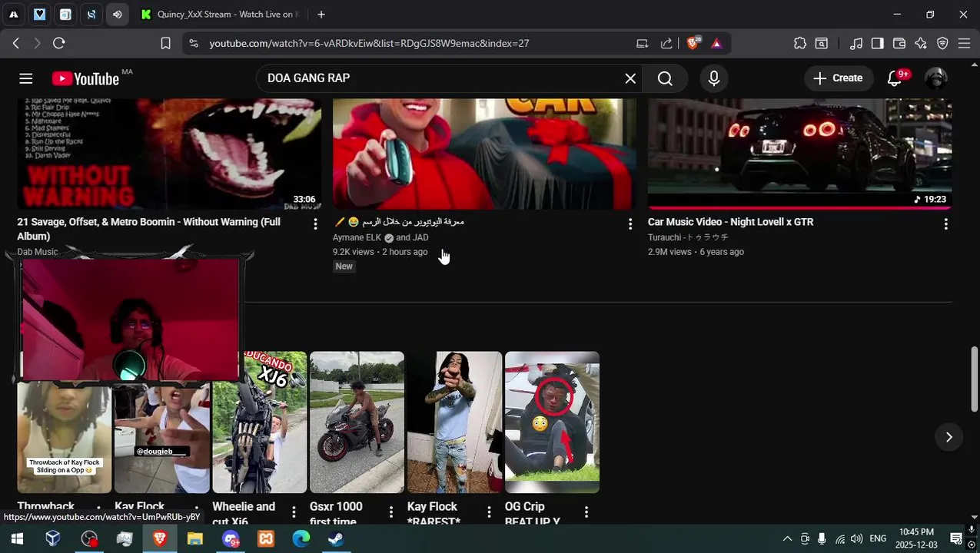Open more options for Car Music Video
Viewport: 980px width, 553px height.
(x=945, y=224)
